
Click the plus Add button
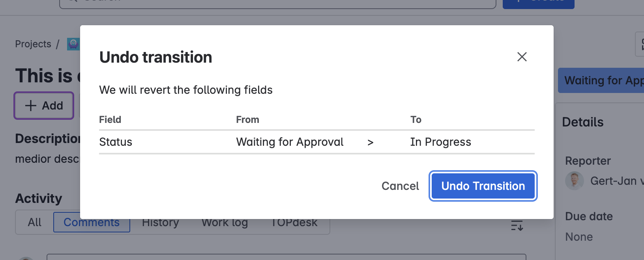(44, 106)
